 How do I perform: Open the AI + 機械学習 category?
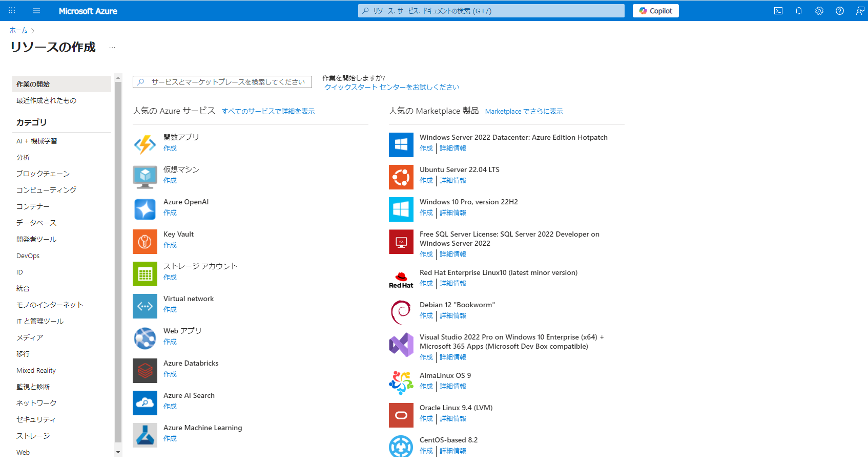(37, 141)
